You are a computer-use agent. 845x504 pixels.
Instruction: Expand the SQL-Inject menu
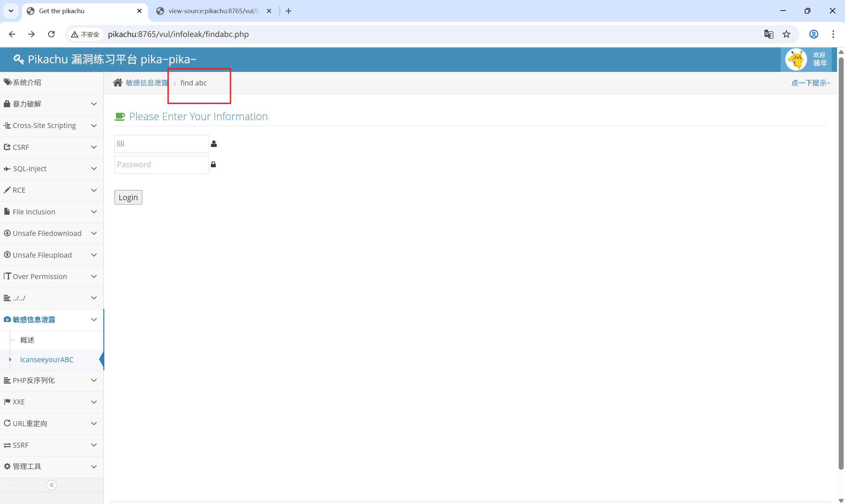51,169
